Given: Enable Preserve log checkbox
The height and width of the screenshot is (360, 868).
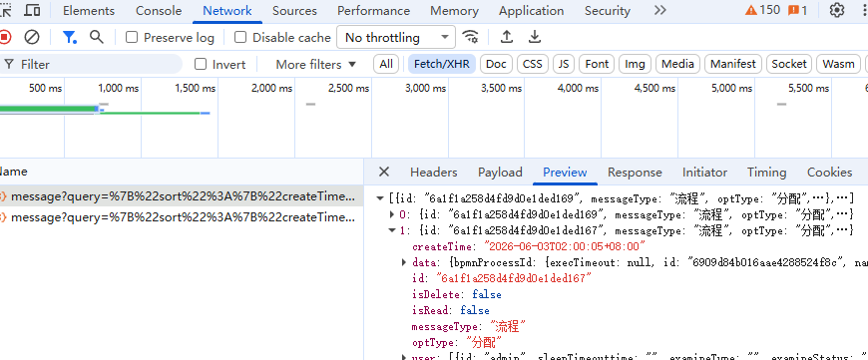Looking at the screenshot, I should 131,37.
